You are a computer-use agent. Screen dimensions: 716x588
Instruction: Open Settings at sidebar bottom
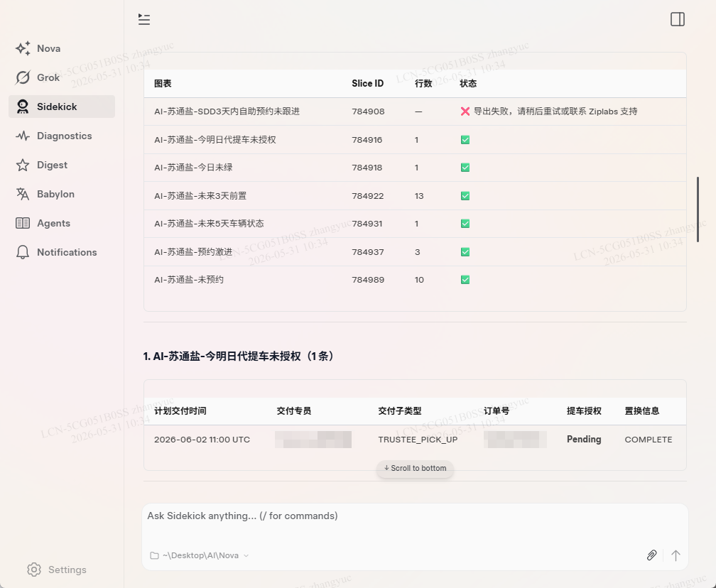point(57,570)
